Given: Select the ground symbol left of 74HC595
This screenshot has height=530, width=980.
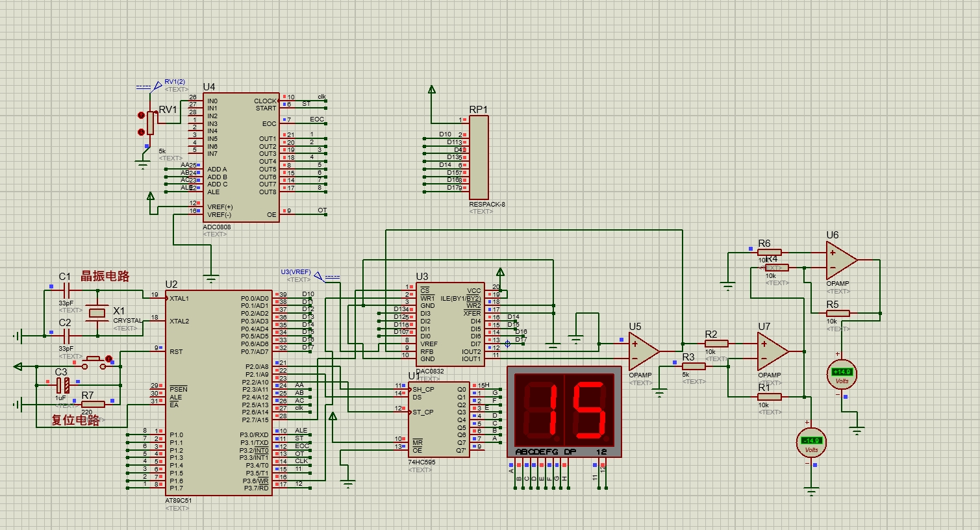Looking at the screenshot, I should pos(348,483).
